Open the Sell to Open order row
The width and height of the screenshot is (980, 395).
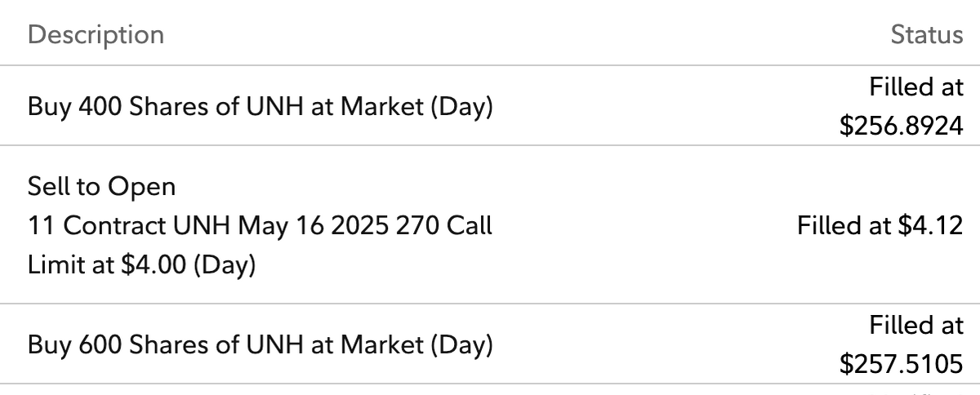(490, 225)
